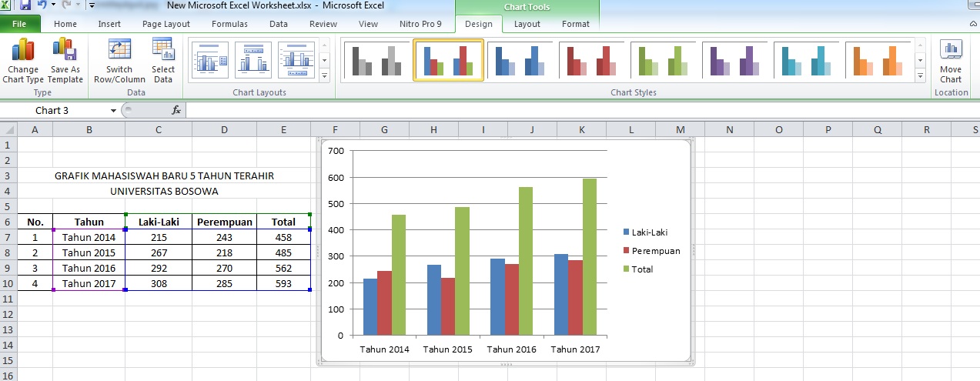Screen dimensions: 980x381
Task: Expand the Chart Styles gallery
Action: [x=920, y=75]
